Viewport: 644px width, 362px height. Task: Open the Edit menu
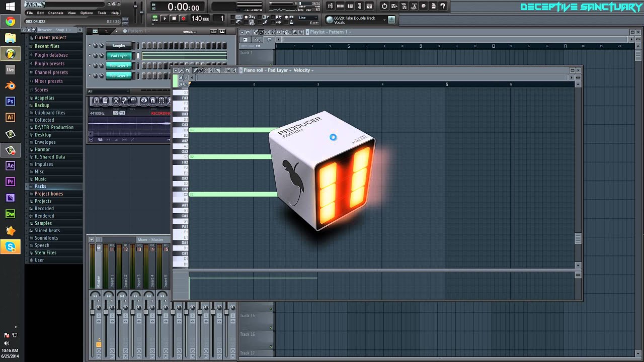pyautogui.click(x=40, y=13)
